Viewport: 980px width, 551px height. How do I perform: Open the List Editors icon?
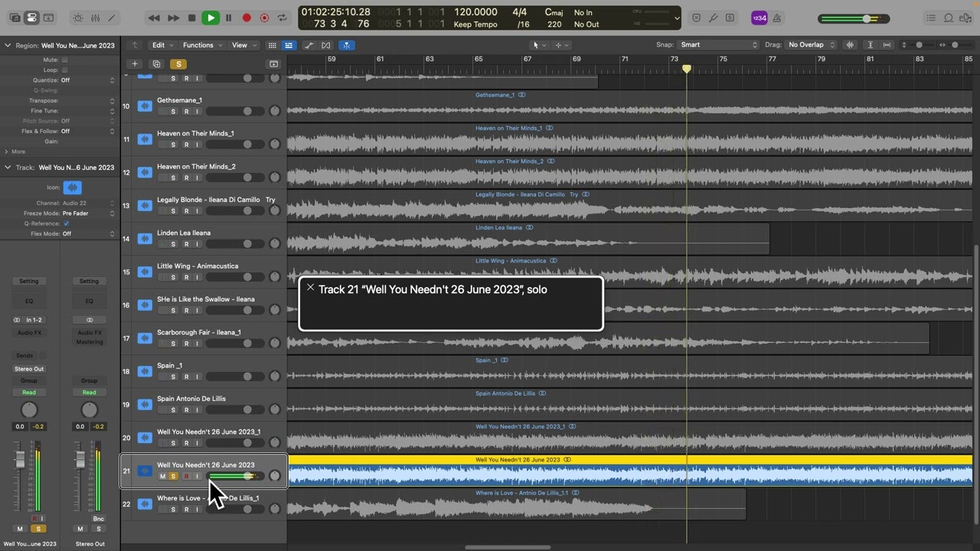tap(931, 18)
